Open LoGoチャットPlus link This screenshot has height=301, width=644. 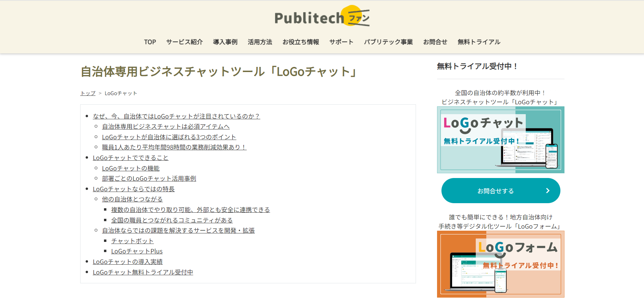pyautogui.click(x=137, y=251)
